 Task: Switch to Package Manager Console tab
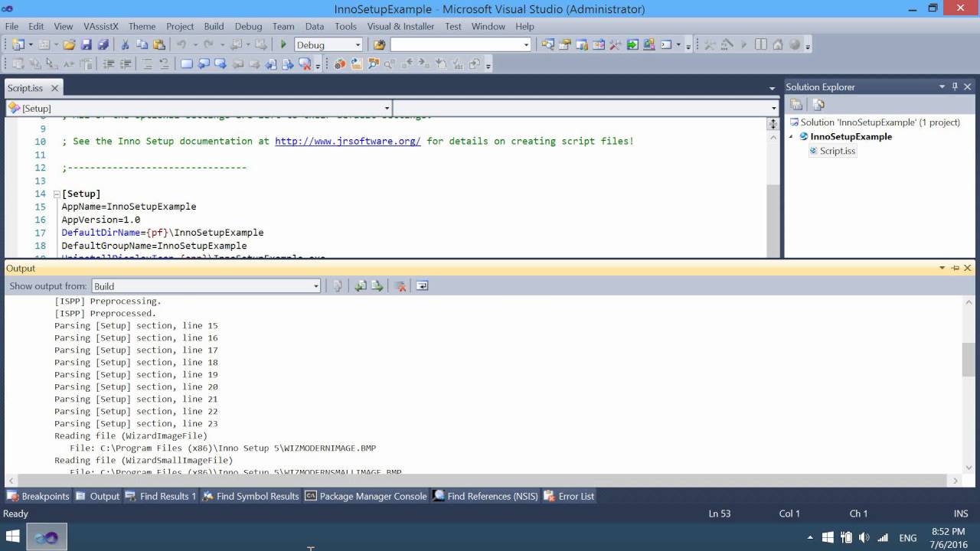coord(366,496)
